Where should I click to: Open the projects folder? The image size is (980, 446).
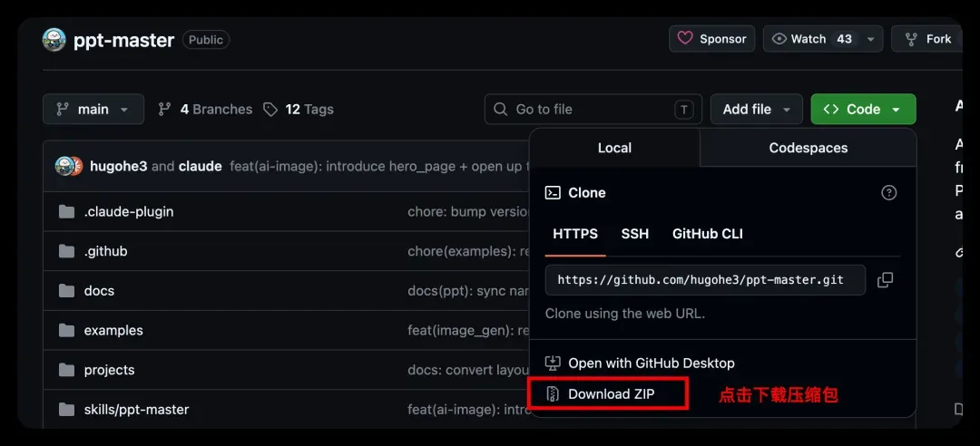click(x=110, y=370)
